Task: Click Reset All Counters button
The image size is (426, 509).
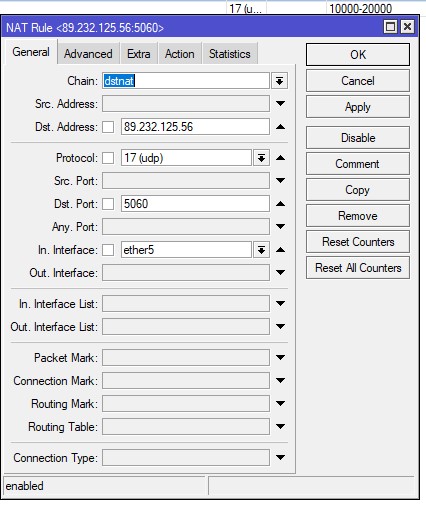Action: (358, 268)
